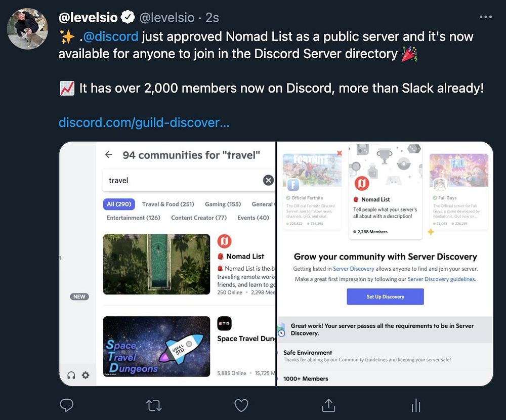
Task: Open Discord user settings gear icon
Action: 86,375
